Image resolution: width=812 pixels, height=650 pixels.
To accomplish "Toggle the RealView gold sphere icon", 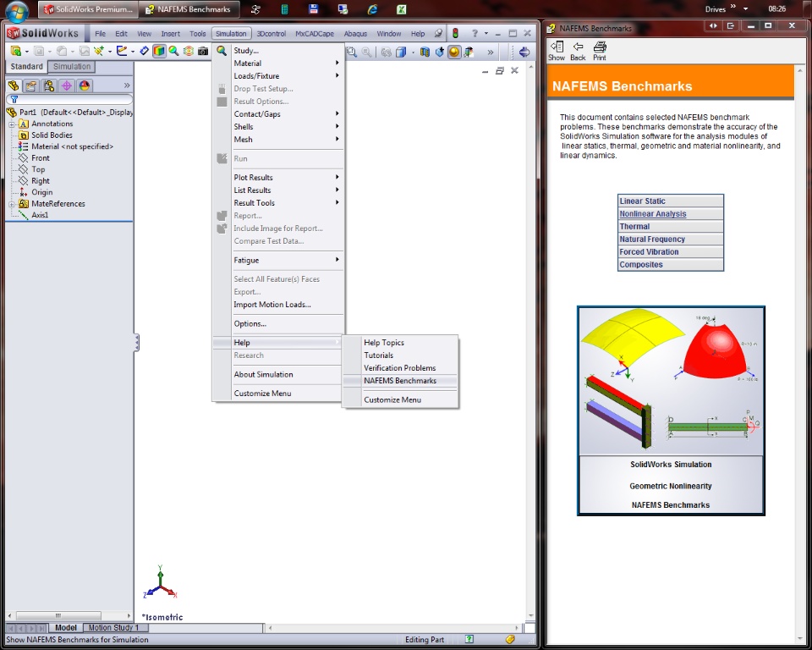I will pyautogui.click(x=454, y=52).
